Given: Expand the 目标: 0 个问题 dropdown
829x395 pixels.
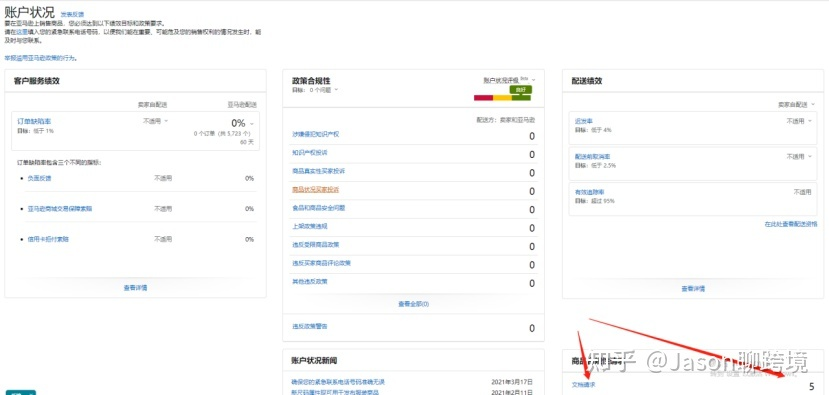Looking at the screenshot, I should [315, 90].
